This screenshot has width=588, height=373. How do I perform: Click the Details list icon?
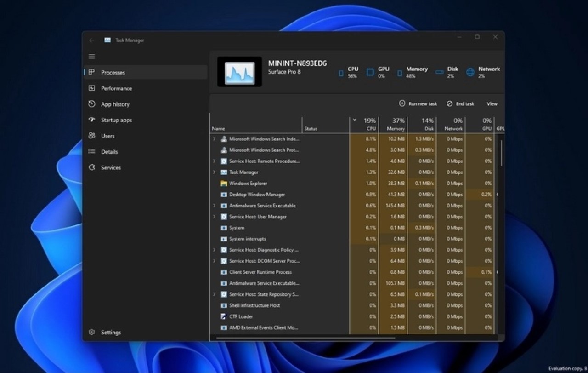(x=92, y=151)
